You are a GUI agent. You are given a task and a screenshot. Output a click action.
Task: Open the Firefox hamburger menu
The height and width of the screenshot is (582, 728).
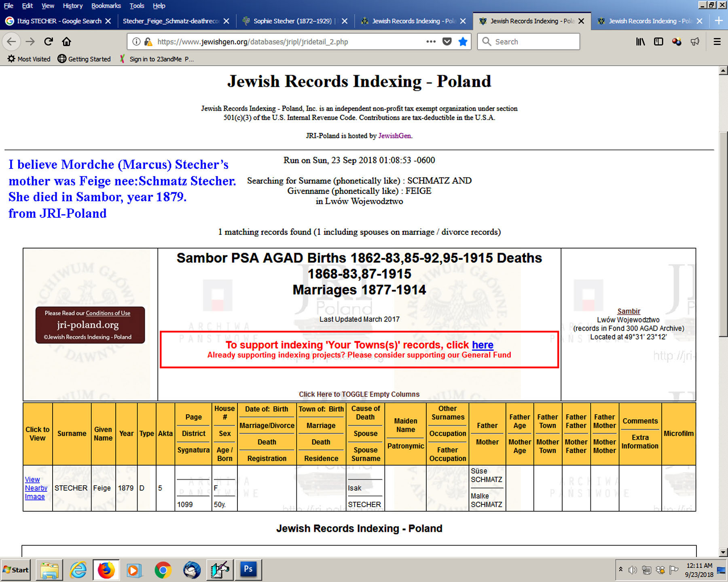[717, 41]
